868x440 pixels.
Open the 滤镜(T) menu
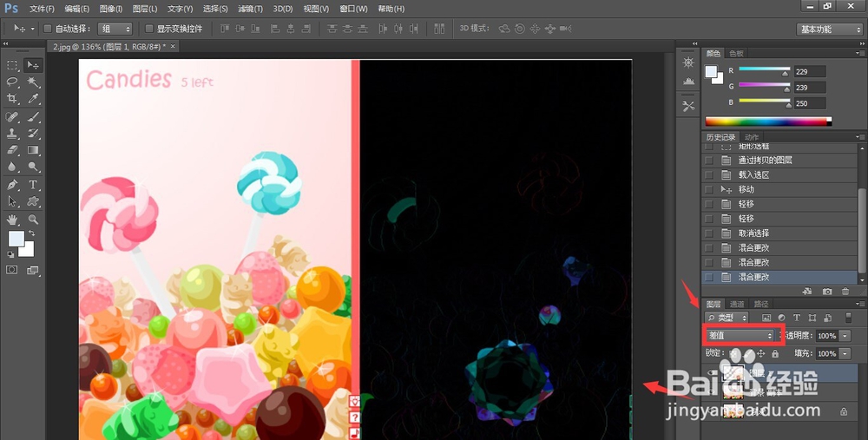tap(250, 9)
